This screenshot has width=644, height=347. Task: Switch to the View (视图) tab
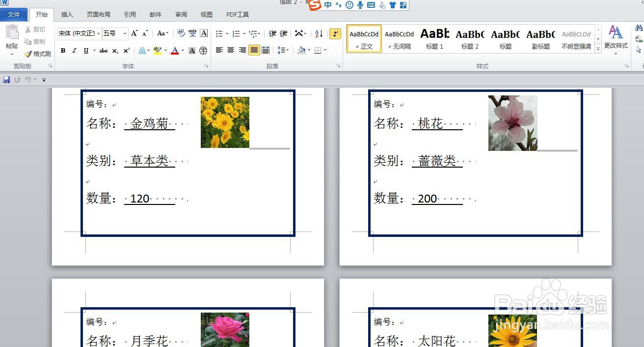(x=207, y=15)
